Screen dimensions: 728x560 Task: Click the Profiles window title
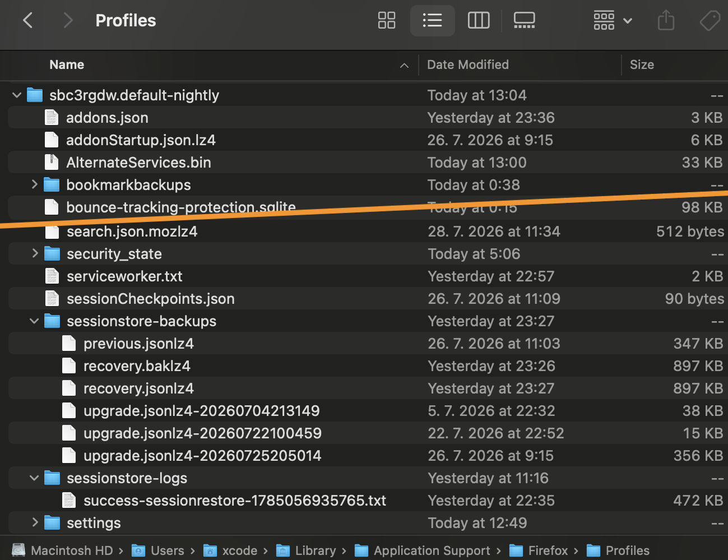(x=126, y=21)
